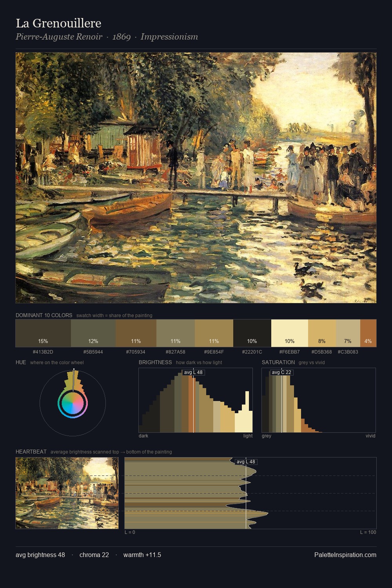Choose the #C3B083 swatch marked 7%

click(348, 333)
